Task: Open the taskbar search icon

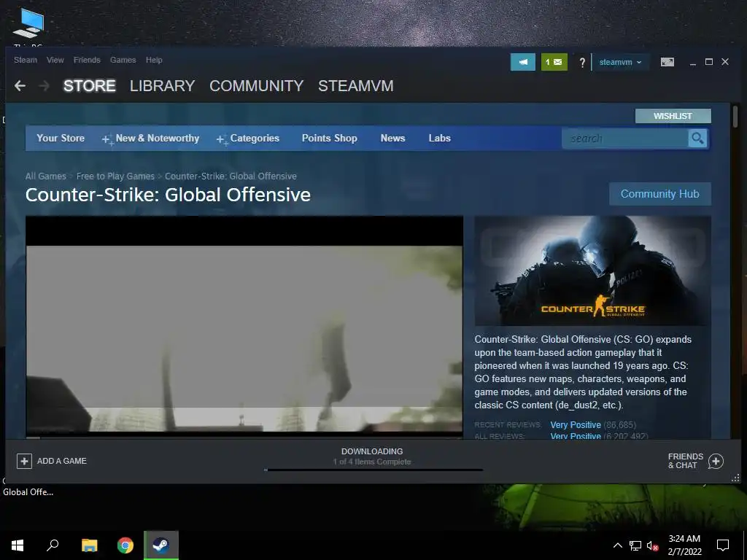Action: pos(53,545)
